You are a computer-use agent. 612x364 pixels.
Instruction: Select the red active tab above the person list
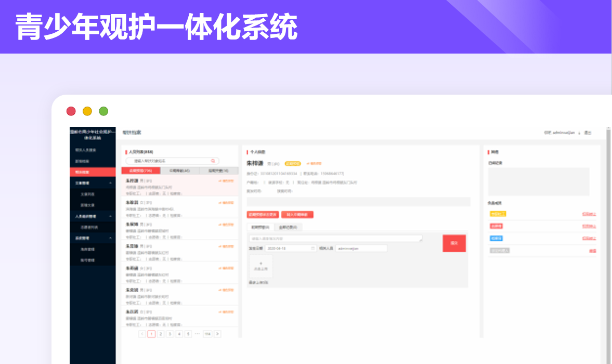coord(141,171)
